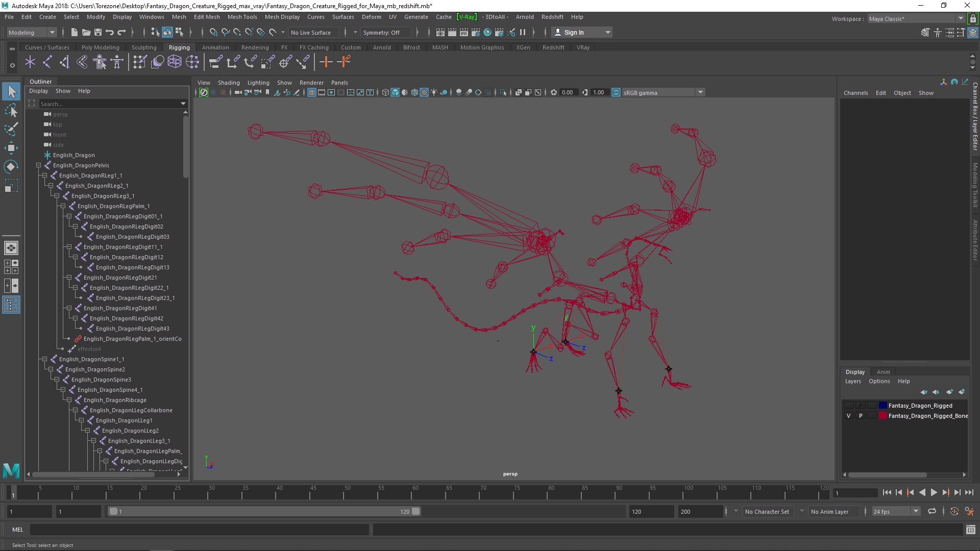This screenshot has width=980, height=551.
Task: Save the scene with the Save icon
Action: 97,32
